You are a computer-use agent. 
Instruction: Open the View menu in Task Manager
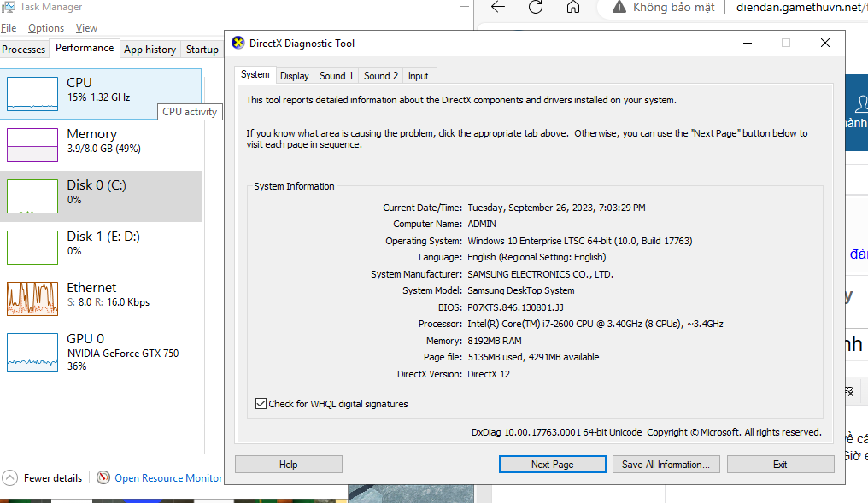click(x=86, y=28)
